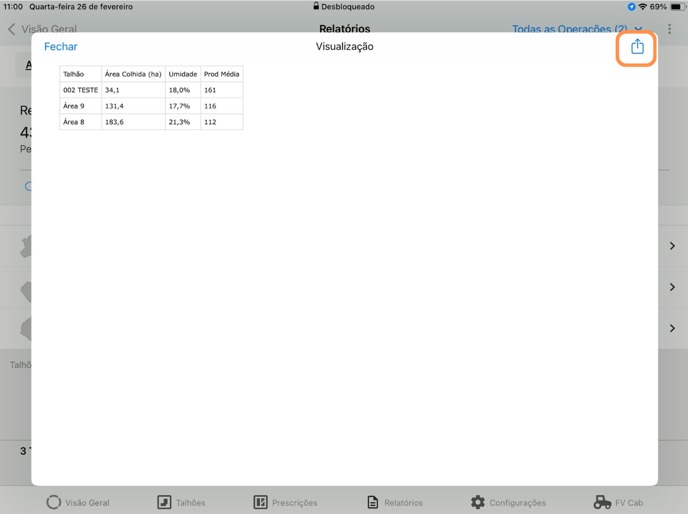This screenshot has height=514, width=688.
Task: Expand the first list row chevron
Action: (672, 246)
